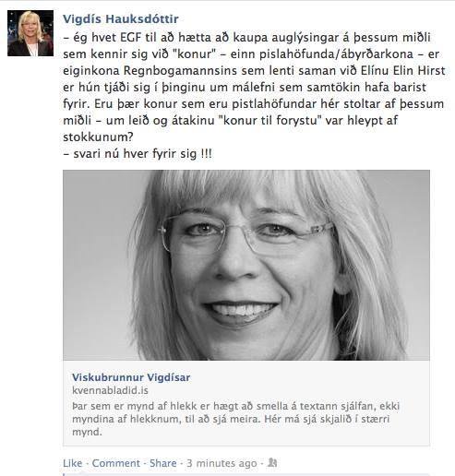Click the quoted phrase 'konur til forystu'
This screenshot has width=455, height=476.
coord(269,120)
